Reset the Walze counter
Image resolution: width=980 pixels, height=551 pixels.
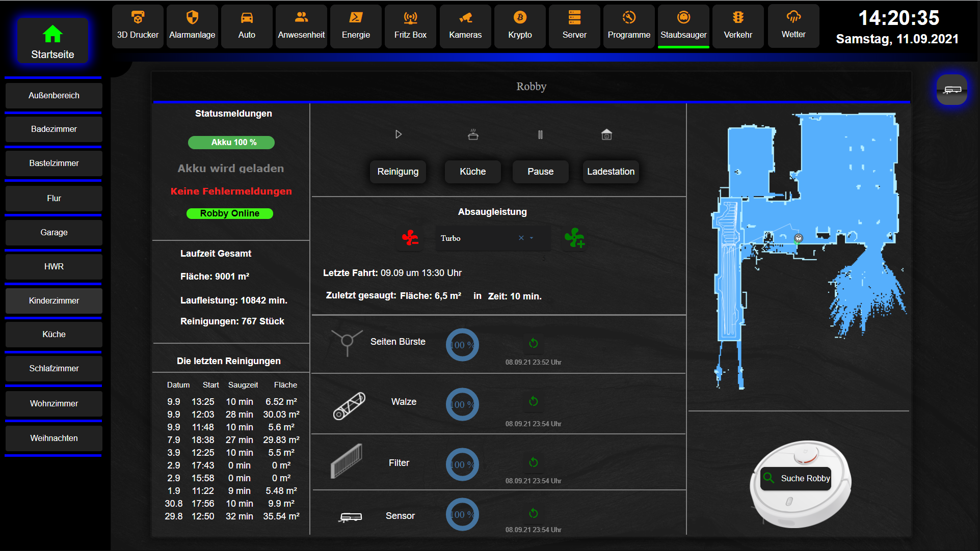tap(534, 401)
